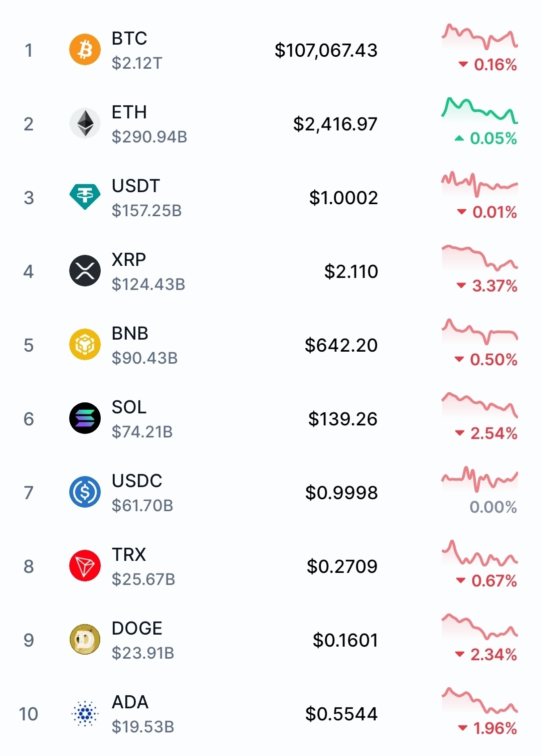Image resolution: width=541 pixels, height=756 pixels.
Task: Tap the yellow BNB coin icon
Action: coord(85,345)
